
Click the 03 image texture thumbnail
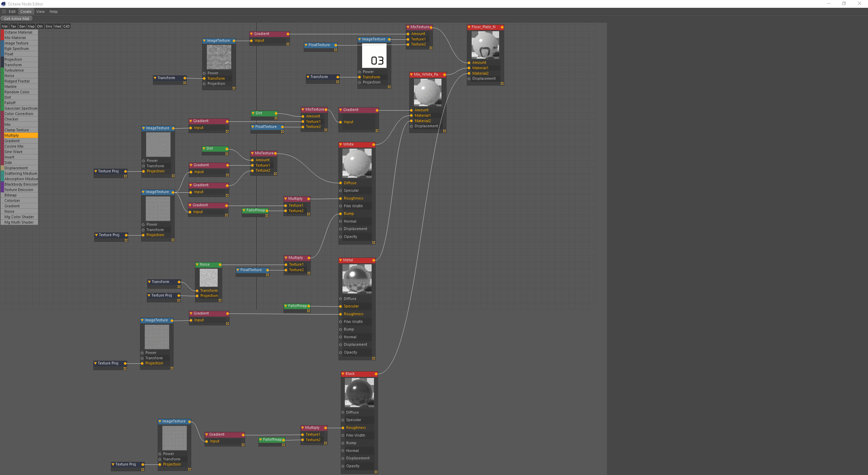tap(374, 56)
